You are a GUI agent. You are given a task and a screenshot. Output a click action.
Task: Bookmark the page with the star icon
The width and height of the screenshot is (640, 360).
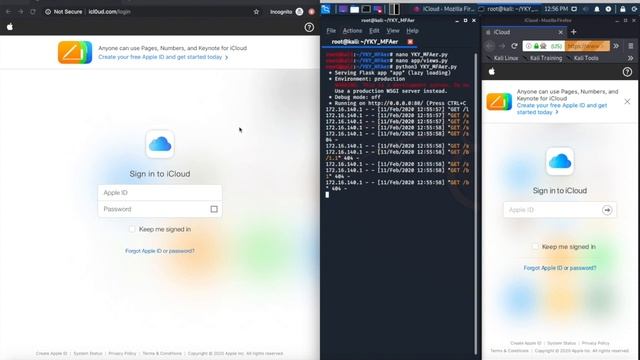256,12
